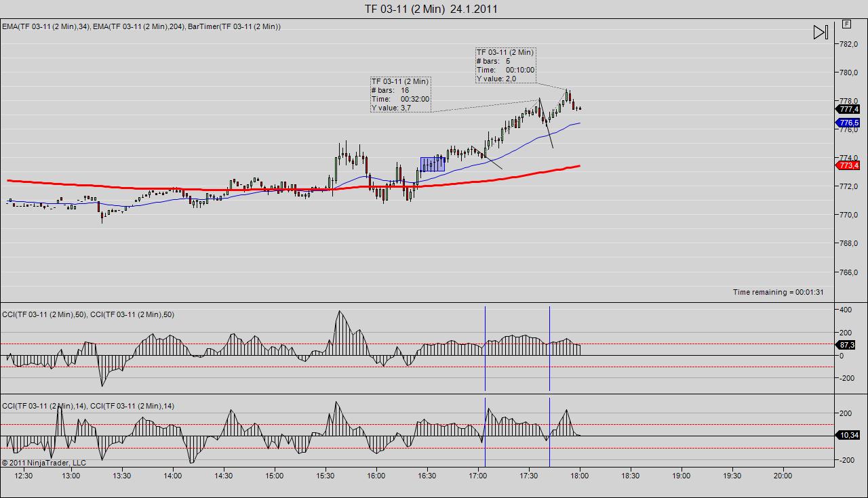Click the 400 level on CCI axis
Screen dimensions: 868x498
[846, 310]
